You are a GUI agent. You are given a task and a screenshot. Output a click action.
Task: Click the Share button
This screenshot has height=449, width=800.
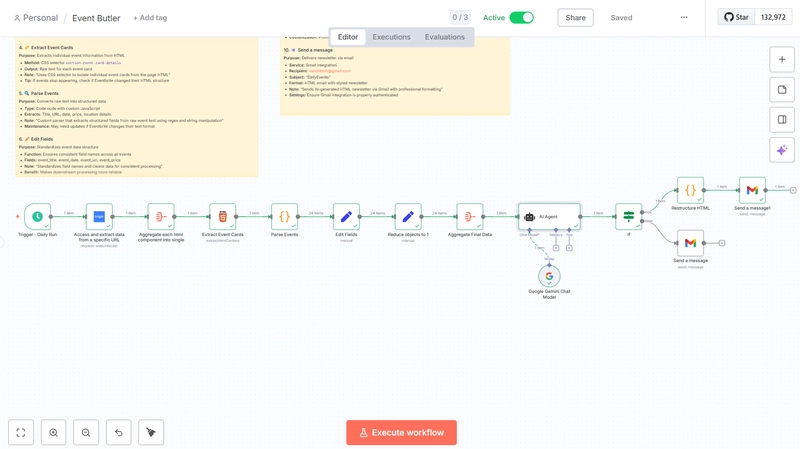575,17
